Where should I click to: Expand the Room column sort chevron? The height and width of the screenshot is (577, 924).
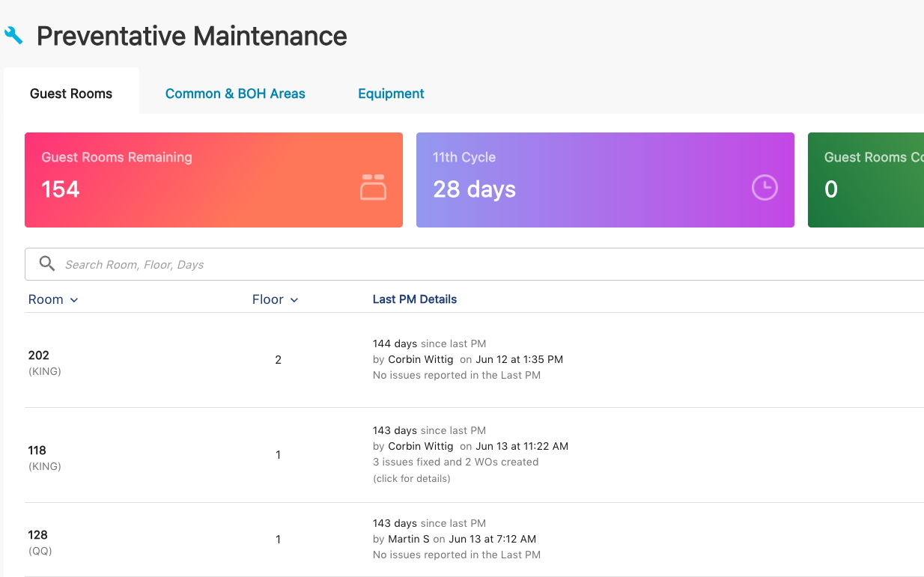pos(74,300)
